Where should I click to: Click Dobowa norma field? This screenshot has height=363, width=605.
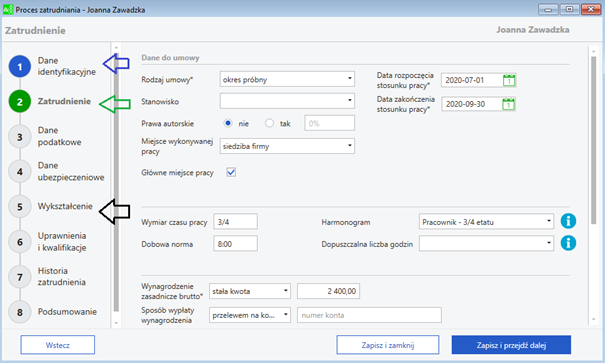point(235,244)
